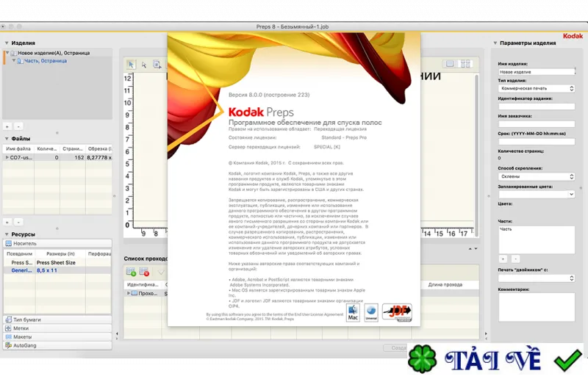Remove product with minus under Изделия
This screenshot has width=588, height=379.
18,127
